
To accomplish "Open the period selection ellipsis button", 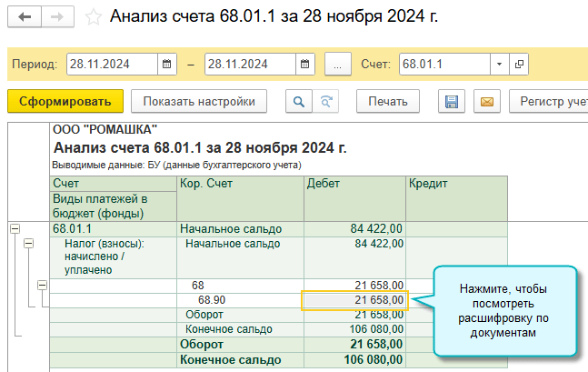I will coord(337,65).
